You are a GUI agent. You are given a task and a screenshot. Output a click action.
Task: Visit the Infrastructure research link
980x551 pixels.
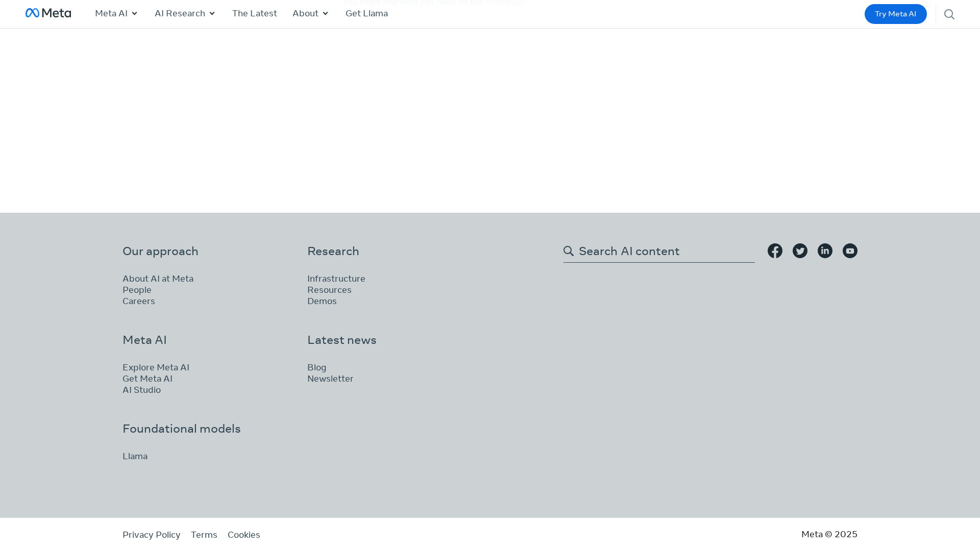pos(336,279)
